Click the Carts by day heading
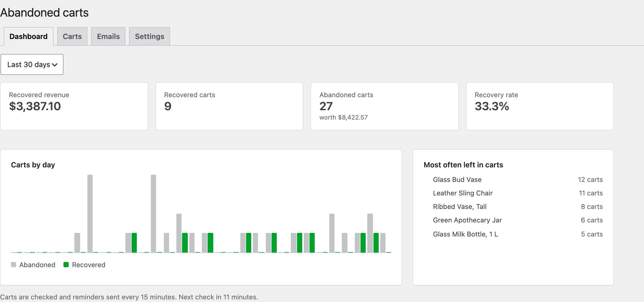The height and width of the screenshot is (302, 644). coord(33,165)
